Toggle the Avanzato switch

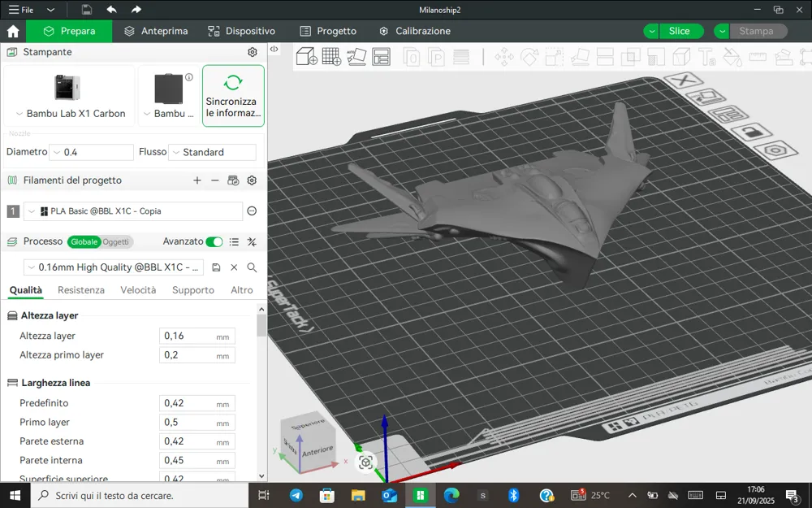click(x=214, y=241)
